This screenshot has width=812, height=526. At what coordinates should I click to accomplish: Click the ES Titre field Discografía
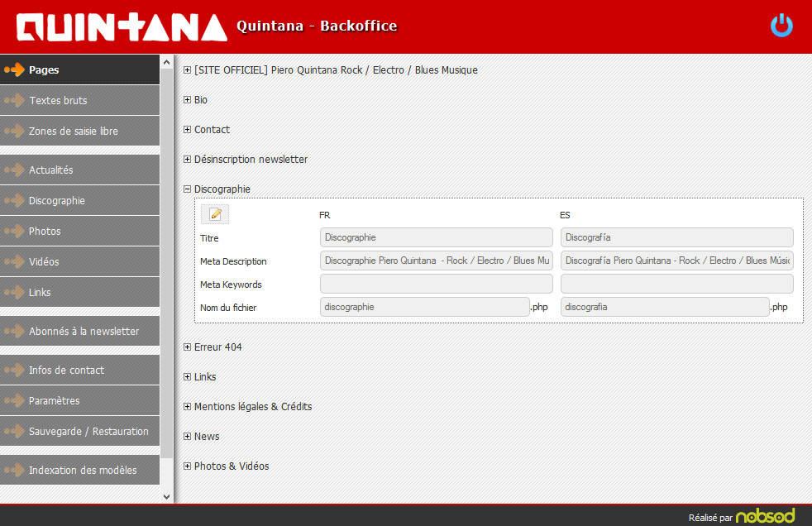tap(677, 237)
